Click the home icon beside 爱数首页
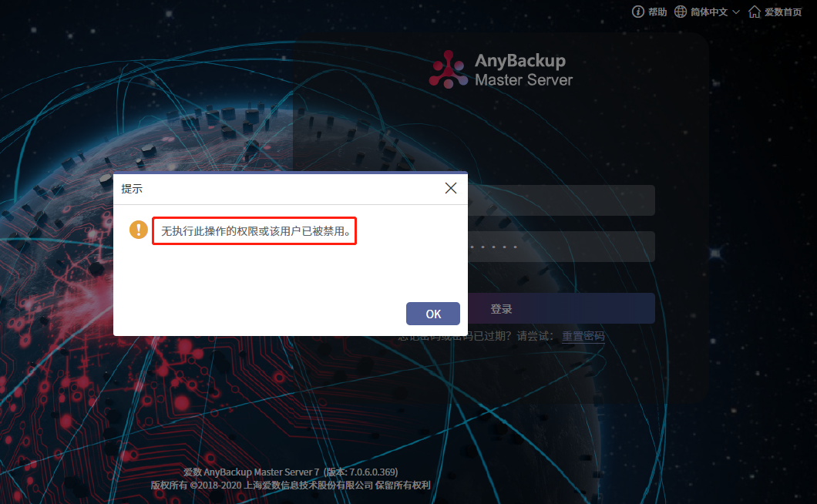The height and width of the screenshot is (504, 817). tap(755, 12)
